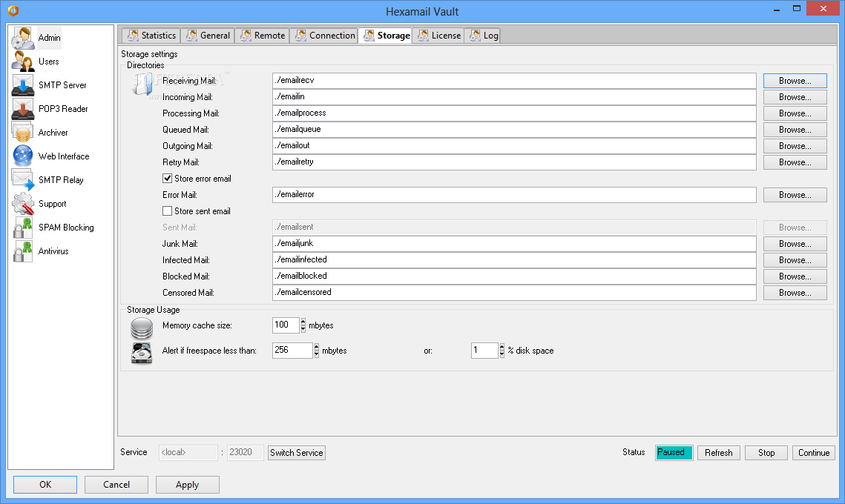Edit the Error Mail path field
This screenshot has height=504, width=845.
[514, 195]
